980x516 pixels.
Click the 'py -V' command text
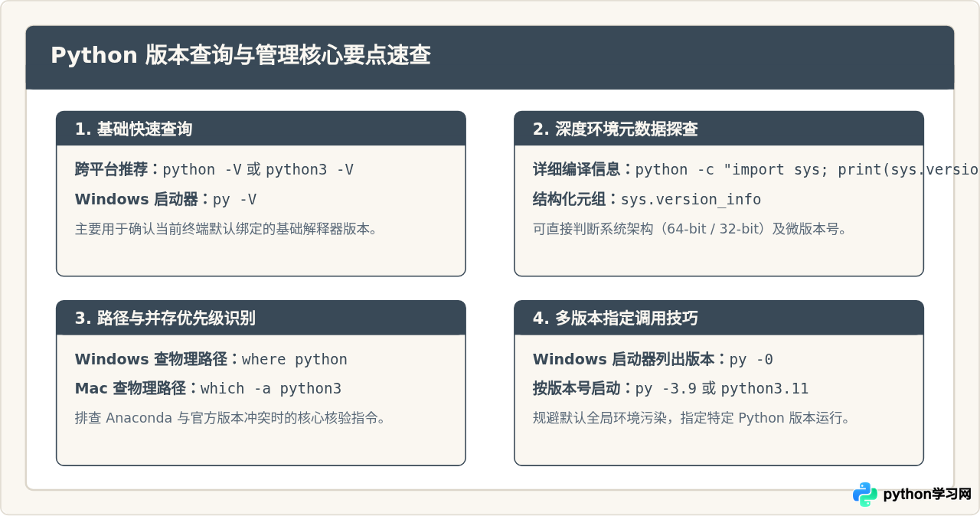click(x=234, y=199)
